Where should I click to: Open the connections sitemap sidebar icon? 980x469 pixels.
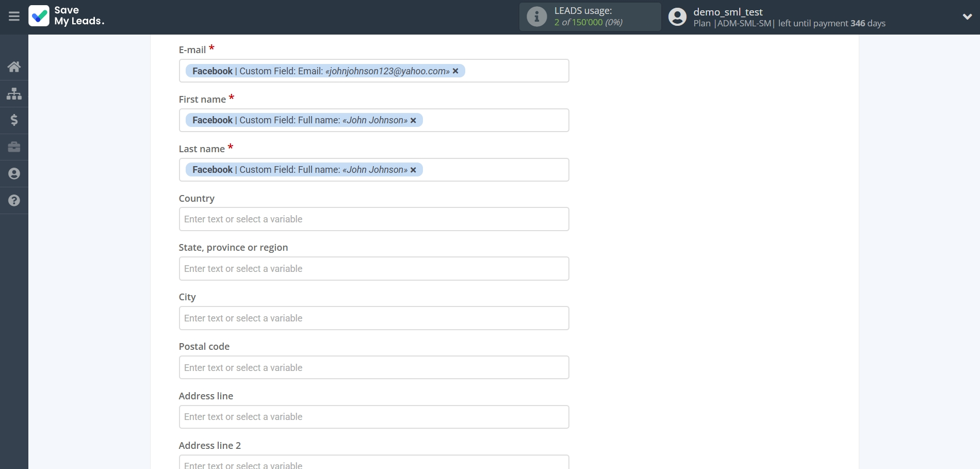[14, 93]
